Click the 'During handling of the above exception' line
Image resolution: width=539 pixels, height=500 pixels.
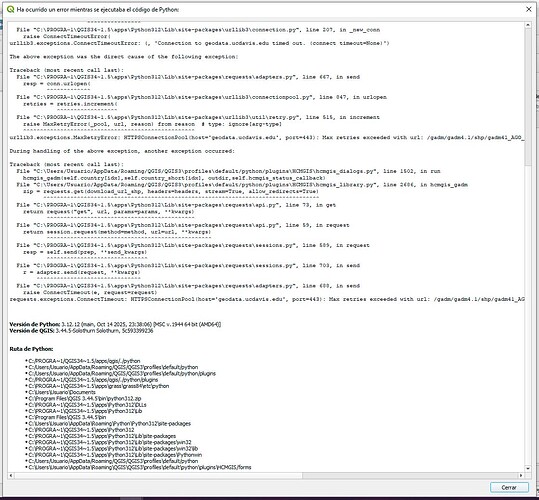click(122, 151)
